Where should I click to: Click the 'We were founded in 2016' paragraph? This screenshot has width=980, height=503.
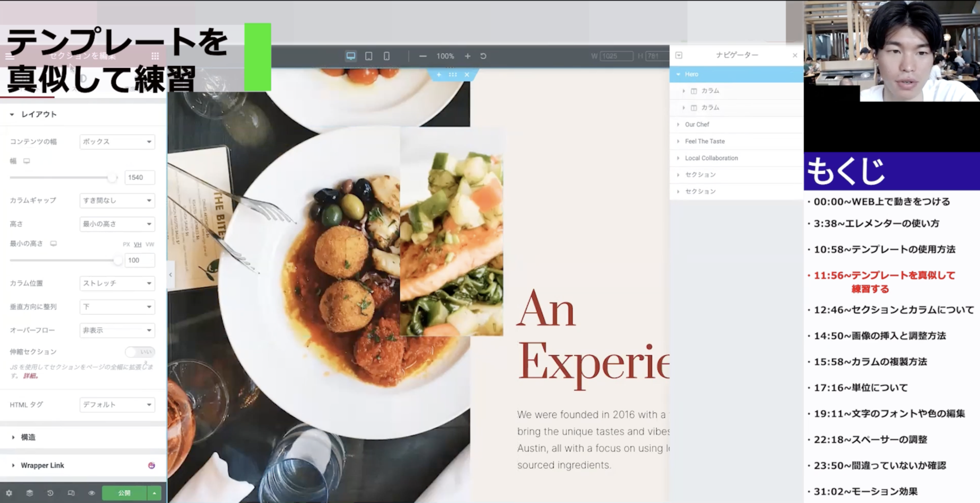(x=593, y=439)
